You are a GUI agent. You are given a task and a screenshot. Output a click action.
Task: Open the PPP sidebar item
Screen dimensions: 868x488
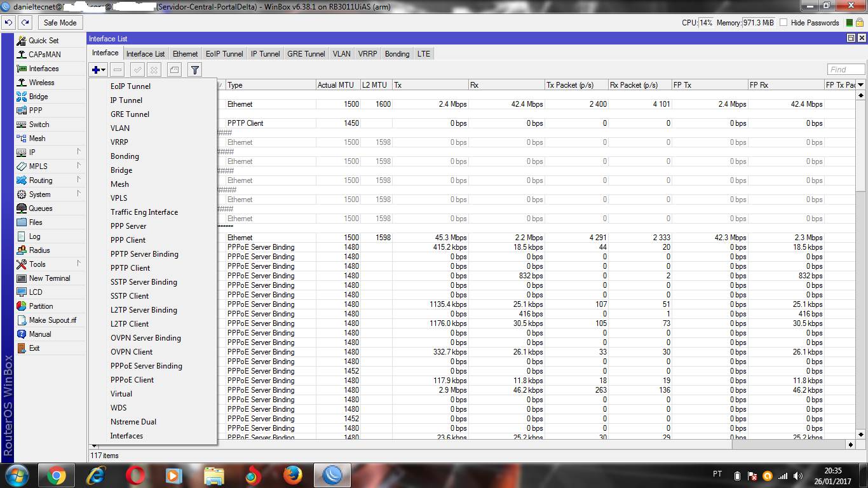coord(50,111)
